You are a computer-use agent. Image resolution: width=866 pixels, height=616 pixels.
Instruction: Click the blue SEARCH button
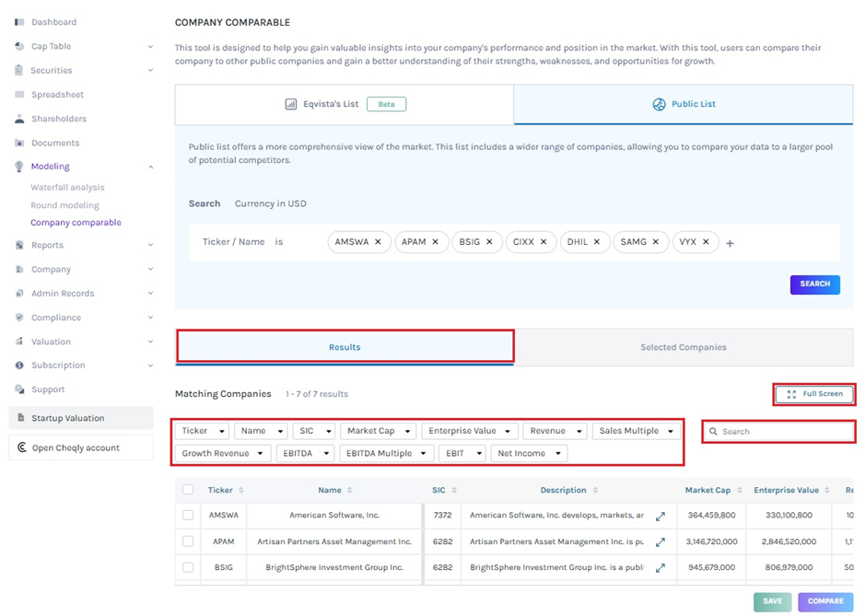(814, 284)
